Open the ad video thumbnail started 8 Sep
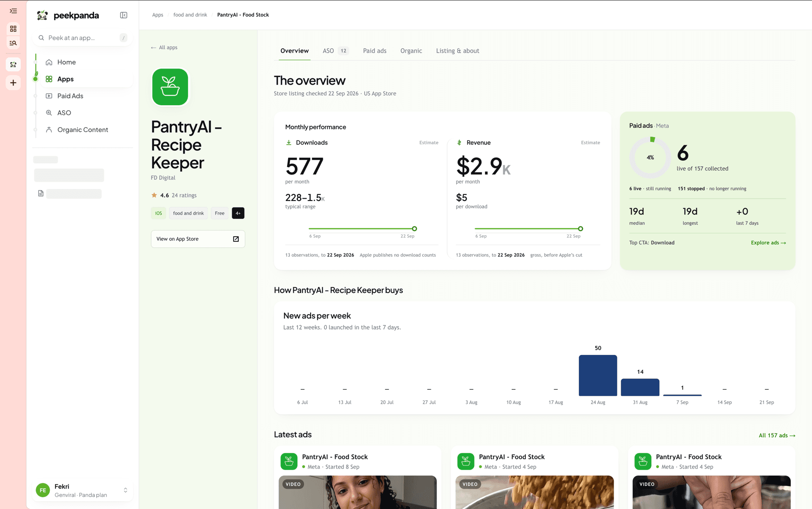Screen dimensions: 812x509 click(358, 492)
